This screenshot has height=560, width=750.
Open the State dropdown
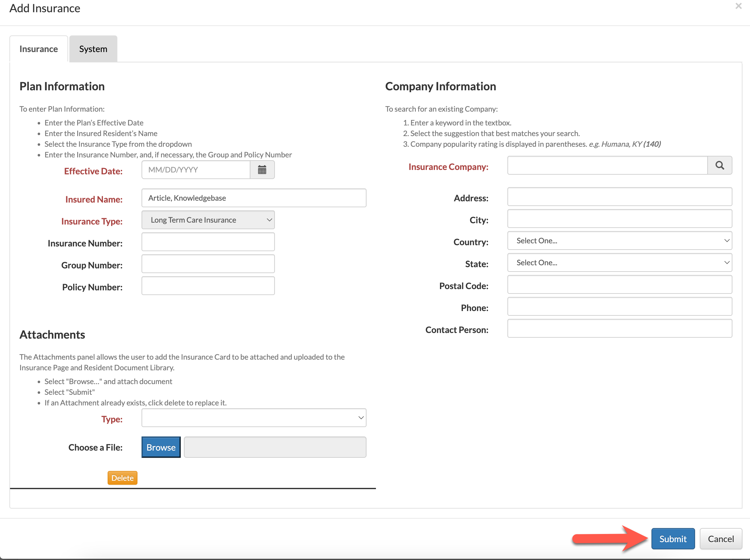point(619,262)
